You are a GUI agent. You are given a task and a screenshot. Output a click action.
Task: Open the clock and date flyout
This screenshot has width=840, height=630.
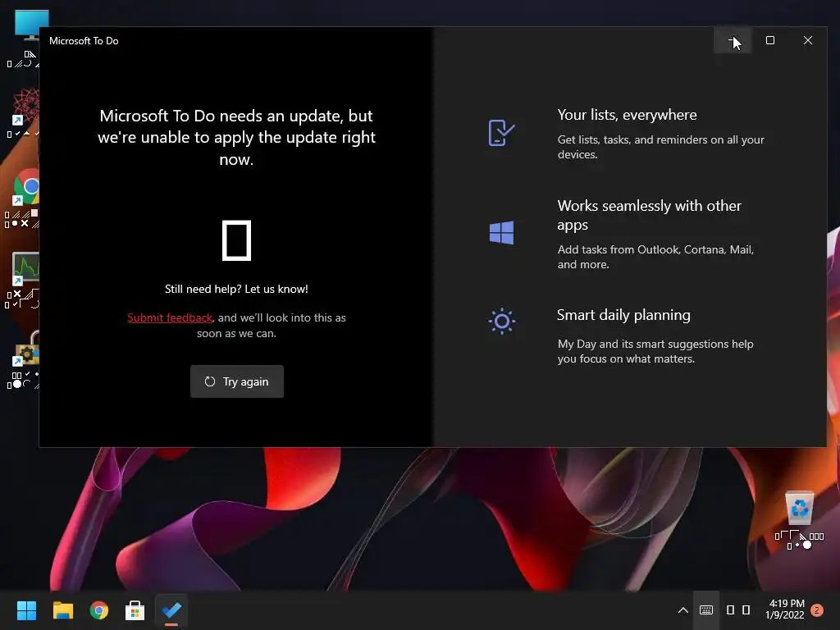(785, 609)
